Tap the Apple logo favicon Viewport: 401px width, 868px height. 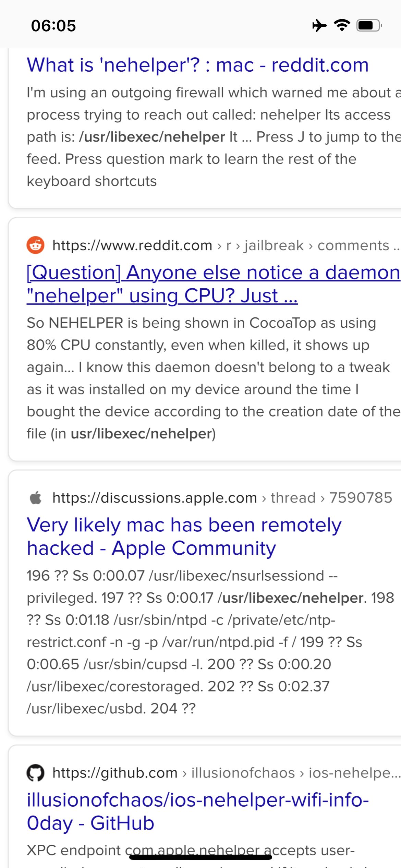point(36,498)
